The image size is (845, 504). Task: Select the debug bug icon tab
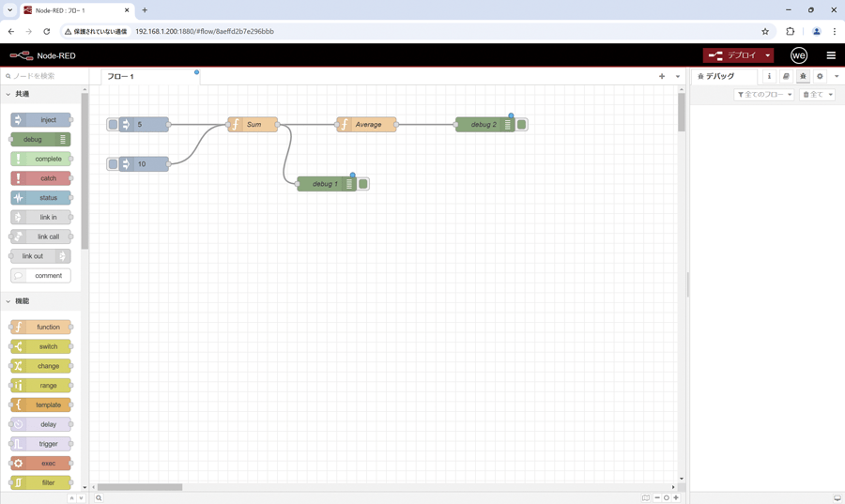pyautogui.click(x=803, y=76)
